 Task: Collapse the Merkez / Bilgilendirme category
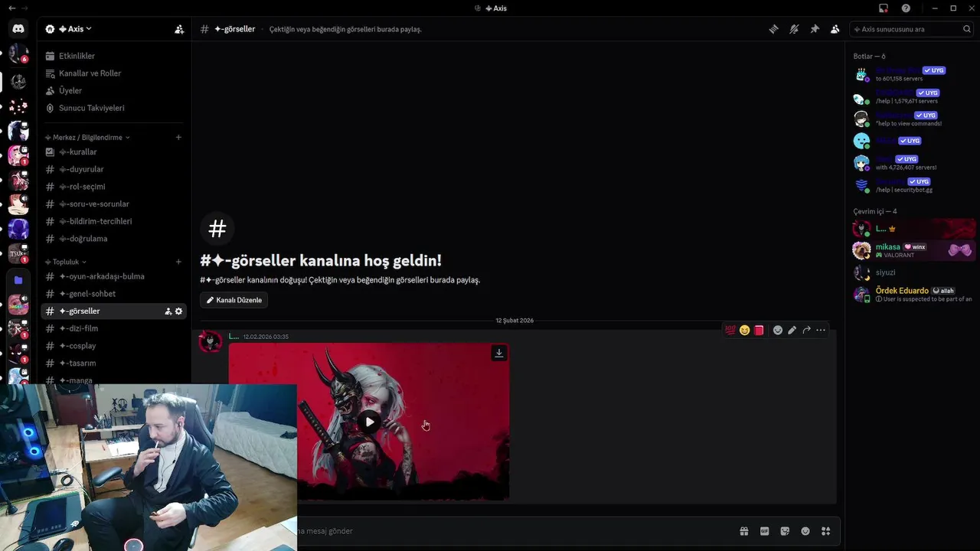87,138
